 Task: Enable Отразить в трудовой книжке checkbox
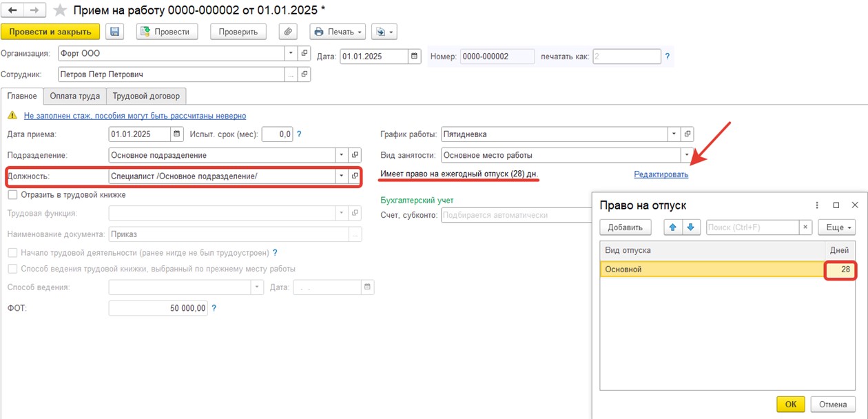tap(12, 195)
